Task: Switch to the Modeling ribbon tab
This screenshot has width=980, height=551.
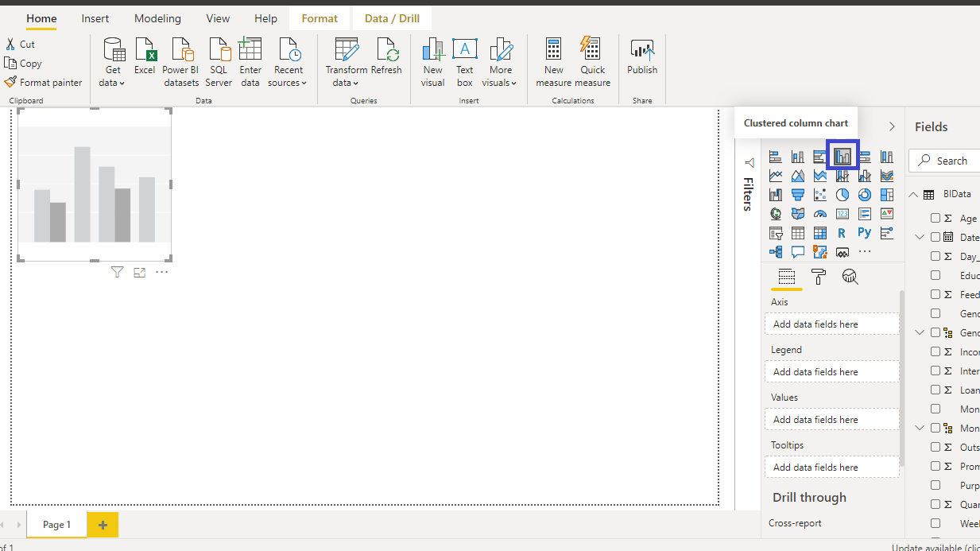Action: pos(157,18)
